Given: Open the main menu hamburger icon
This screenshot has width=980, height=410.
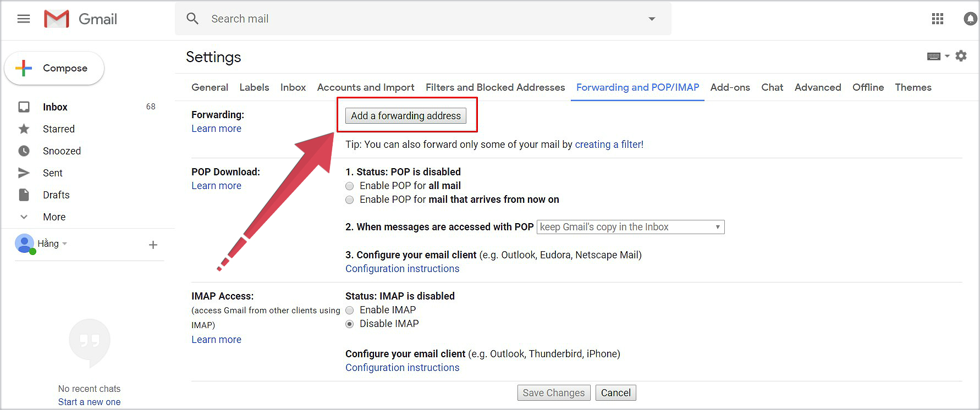Looking at the screenshot, I should (24, 19).
